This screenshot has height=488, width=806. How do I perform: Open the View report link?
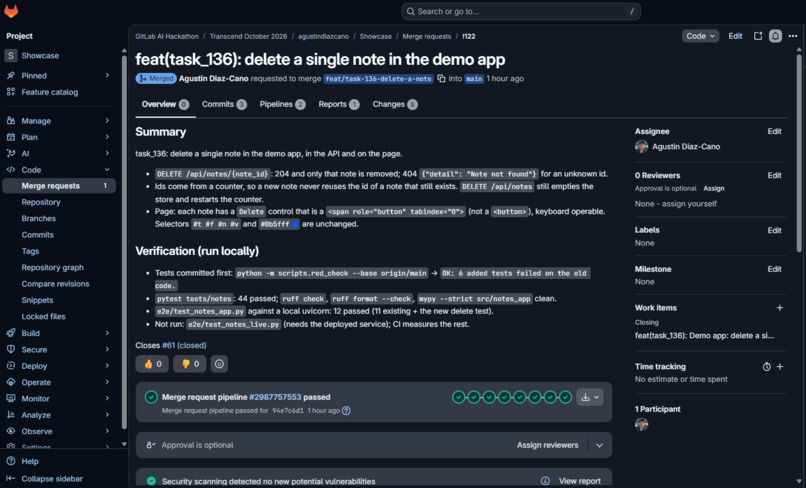point(579,481)
